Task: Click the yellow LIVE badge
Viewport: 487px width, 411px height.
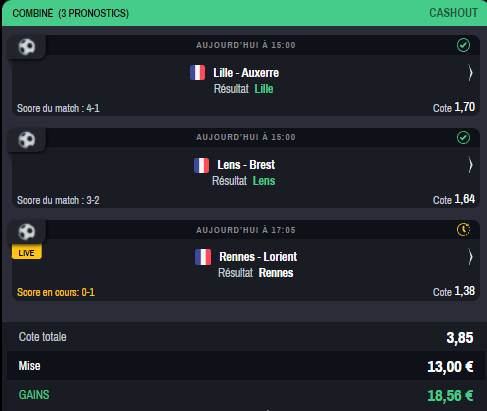Action: click(27, 252)
